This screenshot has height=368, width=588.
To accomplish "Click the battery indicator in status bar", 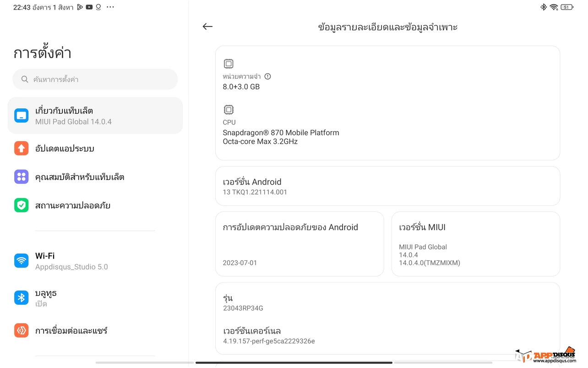I will pyautogui.click(x=567, y=7).
